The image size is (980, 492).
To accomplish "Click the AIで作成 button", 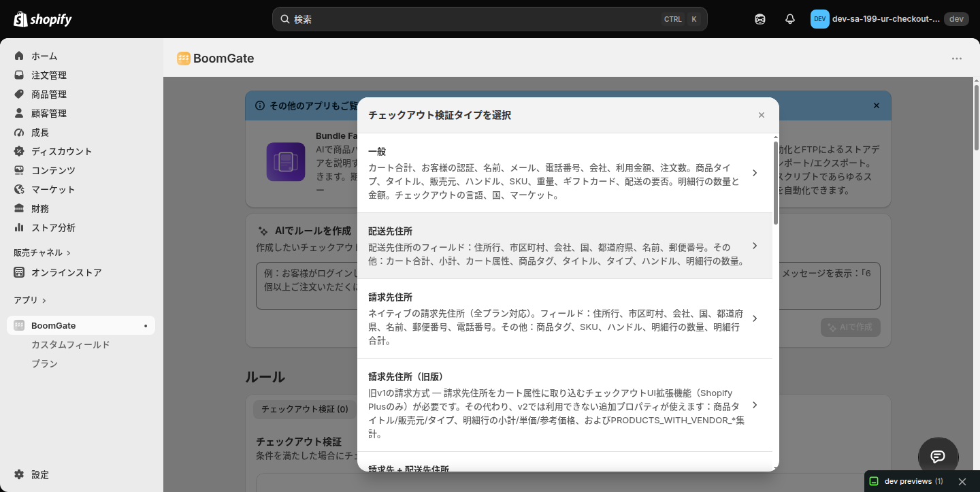I will click(850, 327).
